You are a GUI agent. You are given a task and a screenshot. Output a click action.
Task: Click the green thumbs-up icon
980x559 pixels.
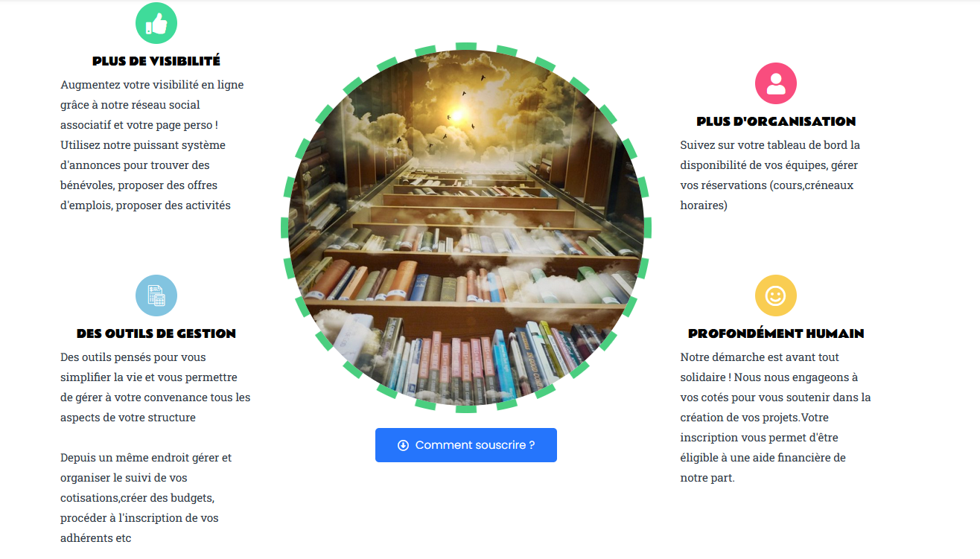pyautogui.click(x=156, y=23)
